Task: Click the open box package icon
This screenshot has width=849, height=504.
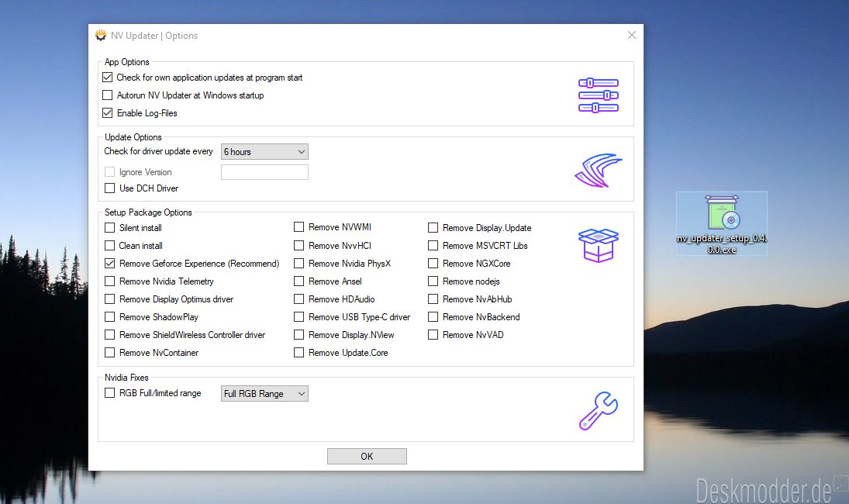Action: (x=598, y=245)
